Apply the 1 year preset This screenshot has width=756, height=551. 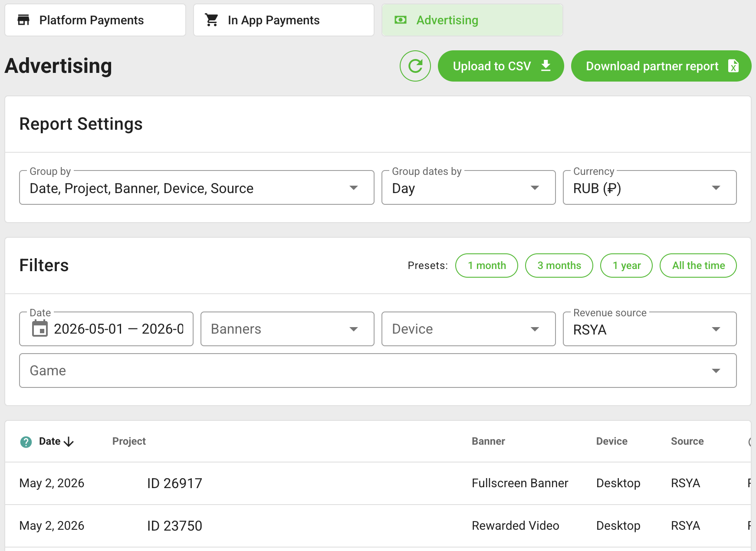[626, 266]
